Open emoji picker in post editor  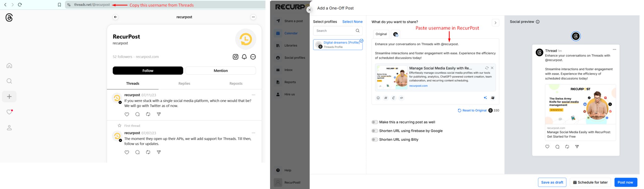pos(378,98)
